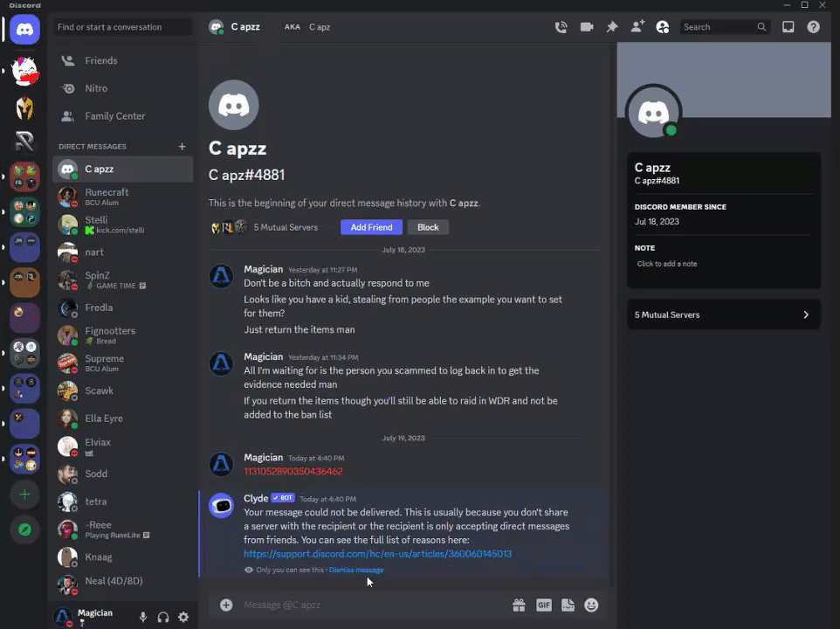Open Friends tab

click(x=123, y=60)
